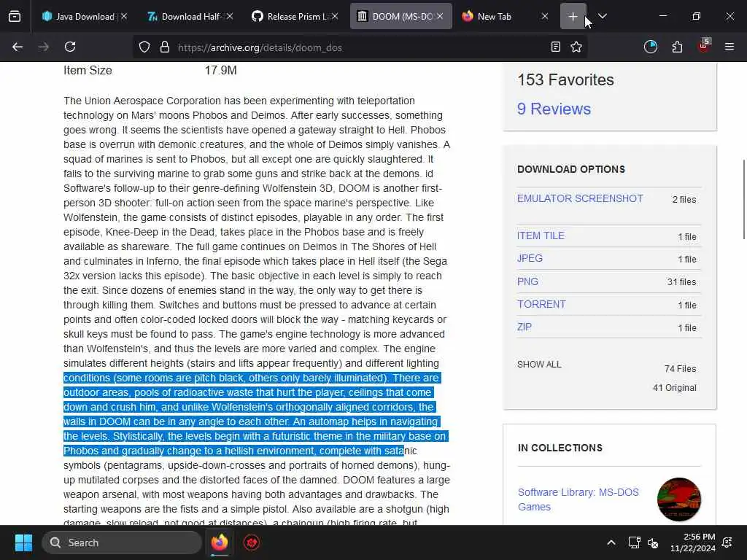This screenshot has width=747, height=560.
Task: Open a new tab with plus button
Action: 573,17
